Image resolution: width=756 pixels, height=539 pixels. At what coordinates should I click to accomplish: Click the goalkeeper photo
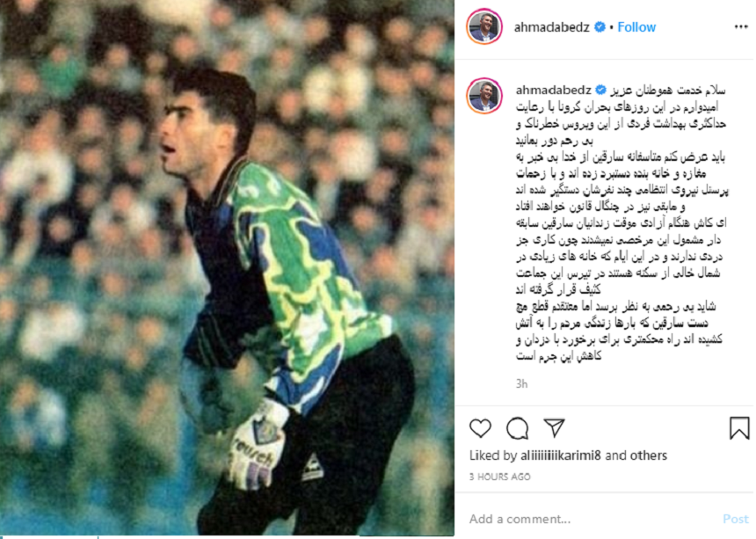click(227, 268)
